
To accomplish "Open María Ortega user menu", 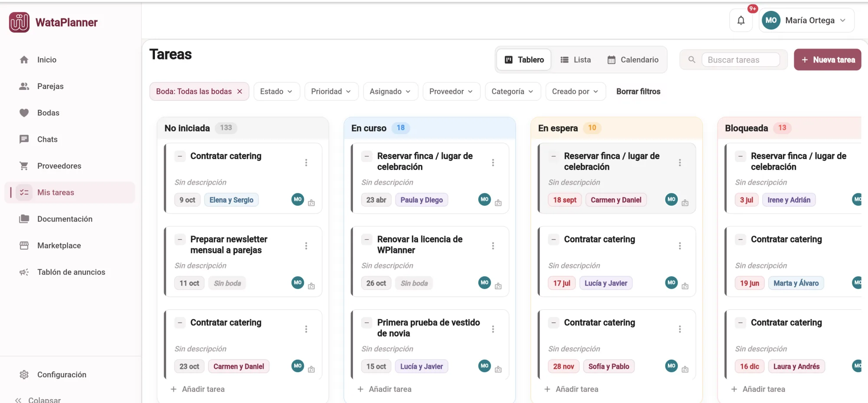I will [x=807, y=20].
